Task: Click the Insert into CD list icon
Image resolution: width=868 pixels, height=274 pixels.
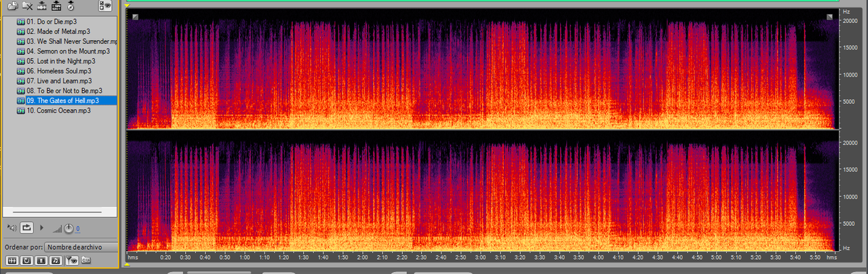Action: tap(70, 6)
